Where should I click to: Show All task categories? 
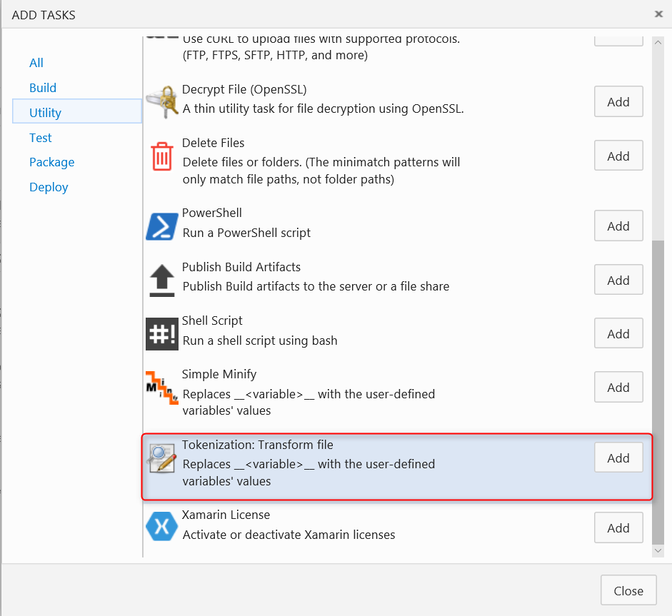point(36,63)
